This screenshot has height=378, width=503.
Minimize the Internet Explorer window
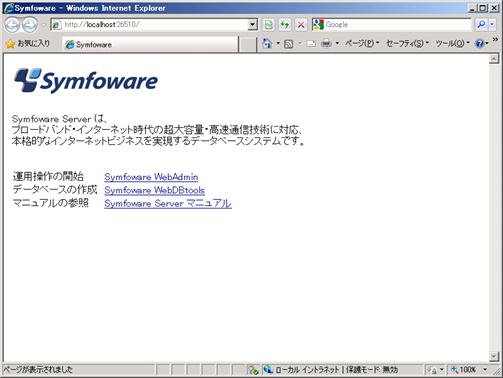[x=472, y=8]
